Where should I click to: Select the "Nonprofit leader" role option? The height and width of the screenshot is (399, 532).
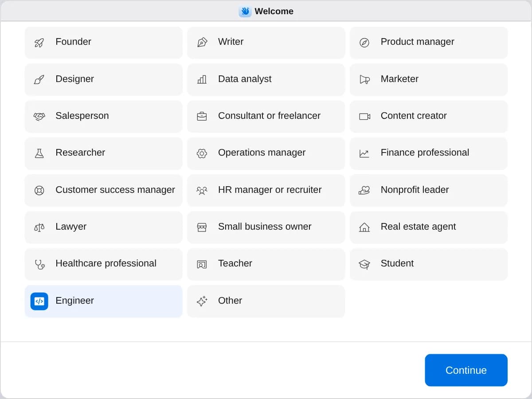(429, 191)
